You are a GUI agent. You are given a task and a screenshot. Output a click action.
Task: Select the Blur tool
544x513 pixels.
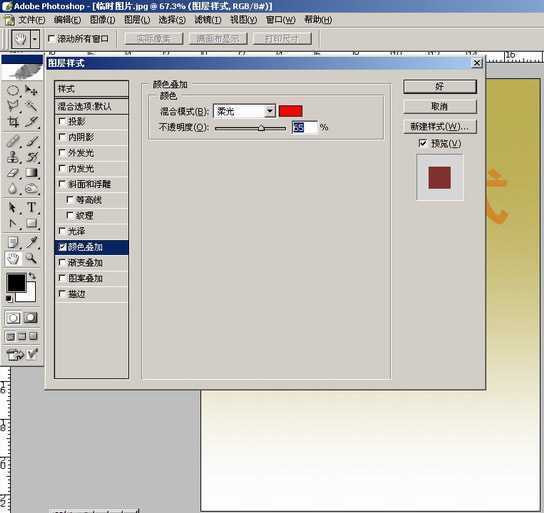coord(13,189)
